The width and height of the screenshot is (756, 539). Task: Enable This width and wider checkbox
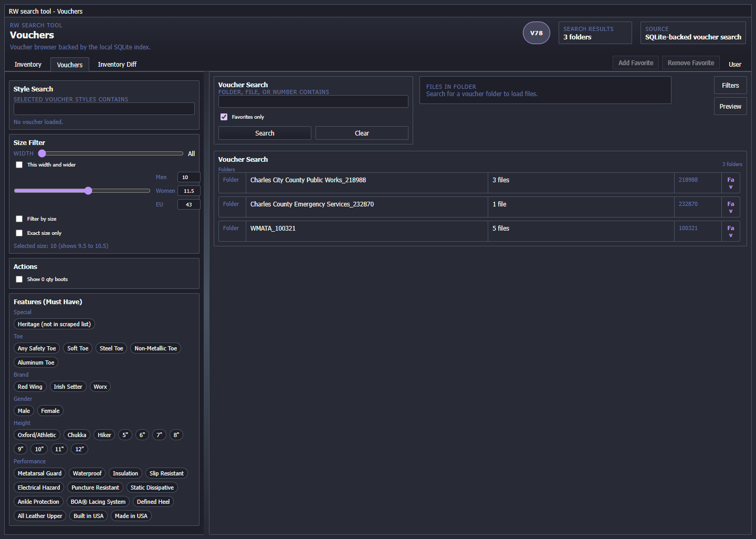pos(19,165)
